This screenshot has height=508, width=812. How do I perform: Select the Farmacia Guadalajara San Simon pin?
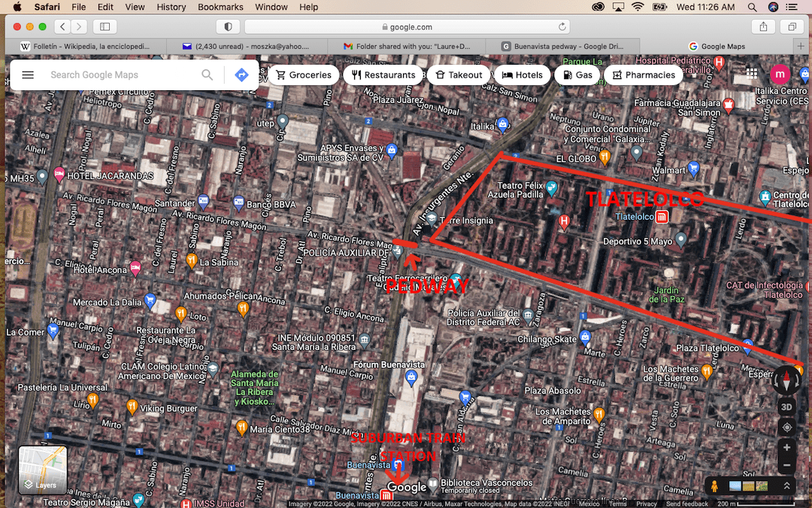(x=729, y=105)
